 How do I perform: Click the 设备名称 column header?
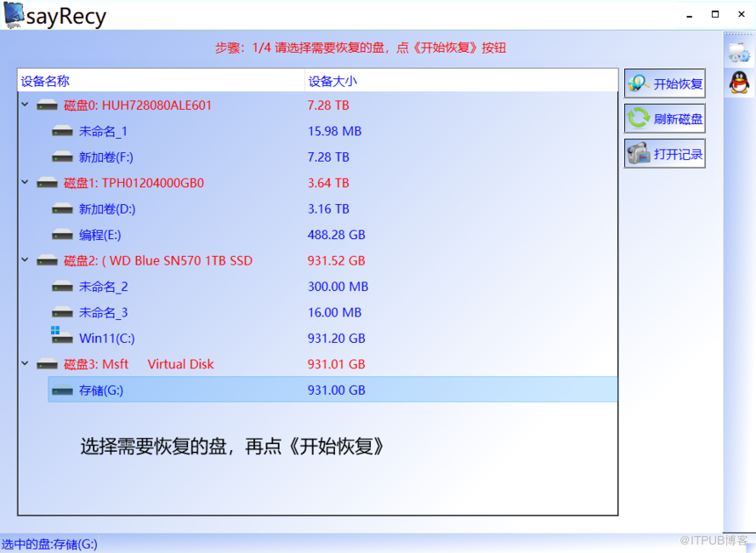45,81
